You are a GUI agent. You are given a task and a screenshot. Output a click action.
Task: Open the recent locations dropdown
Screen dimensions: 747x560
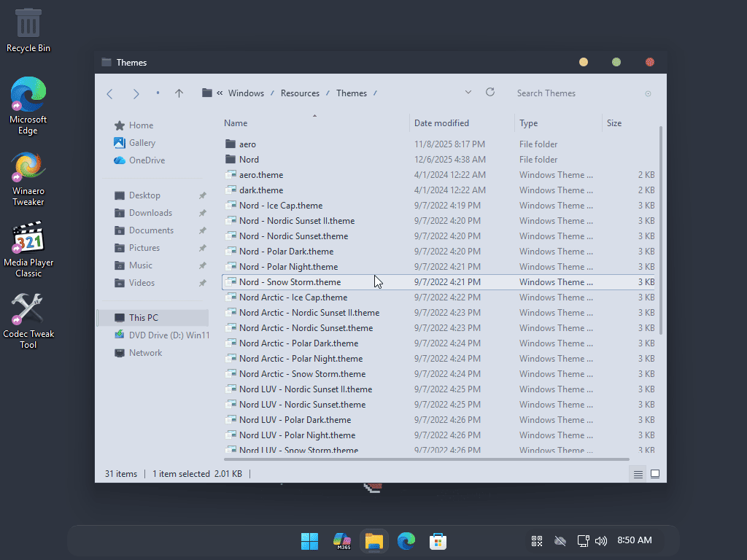[x=158, y=93]
